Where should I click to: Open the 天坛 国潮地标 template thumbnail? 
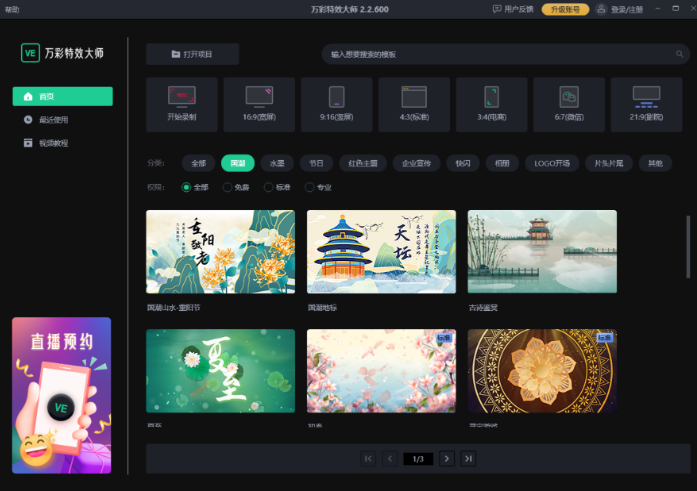tap(381, 251)
